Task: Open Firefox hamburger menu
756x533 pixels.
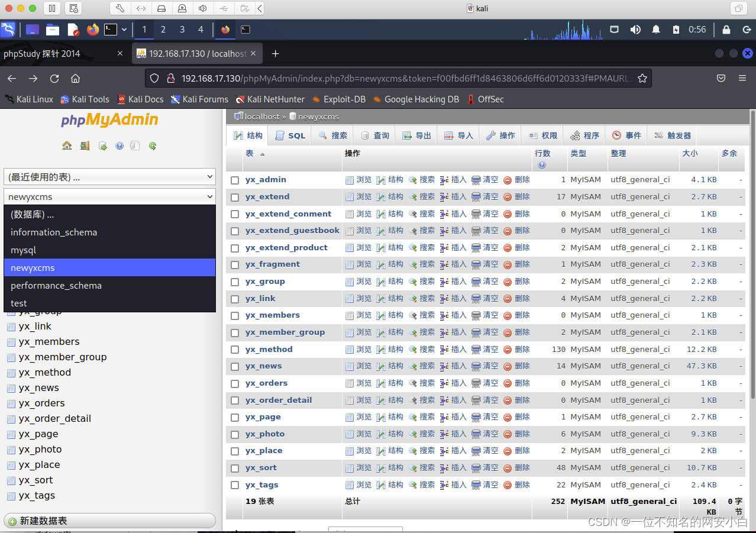Action: pyautogui.click(x=742, y=78)
